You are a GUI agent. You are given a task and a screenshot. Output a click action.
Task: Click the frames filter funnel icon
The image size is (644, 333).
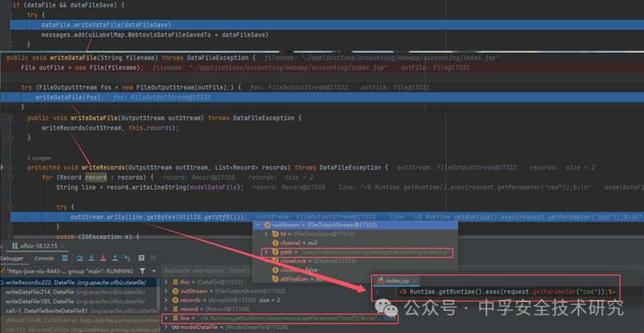(x=142, y=271)
